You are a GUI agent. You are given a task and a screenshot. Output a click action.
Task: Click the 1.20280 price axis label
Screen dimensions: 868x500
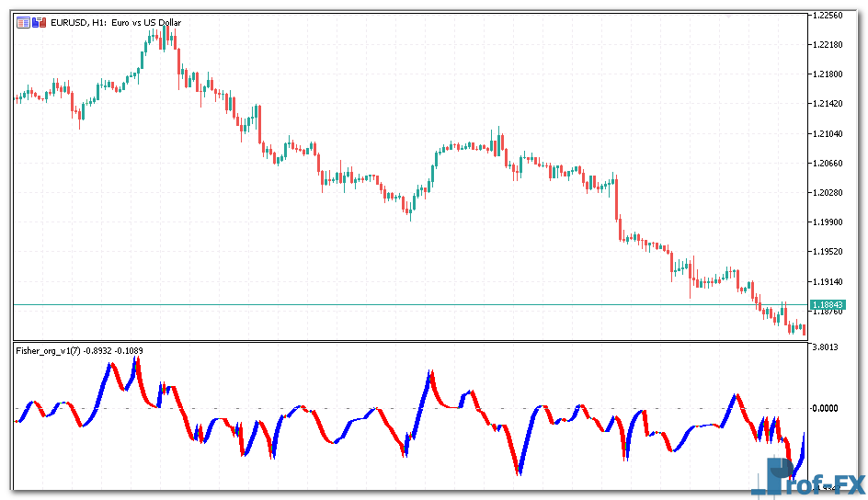[x=828, y=192]
